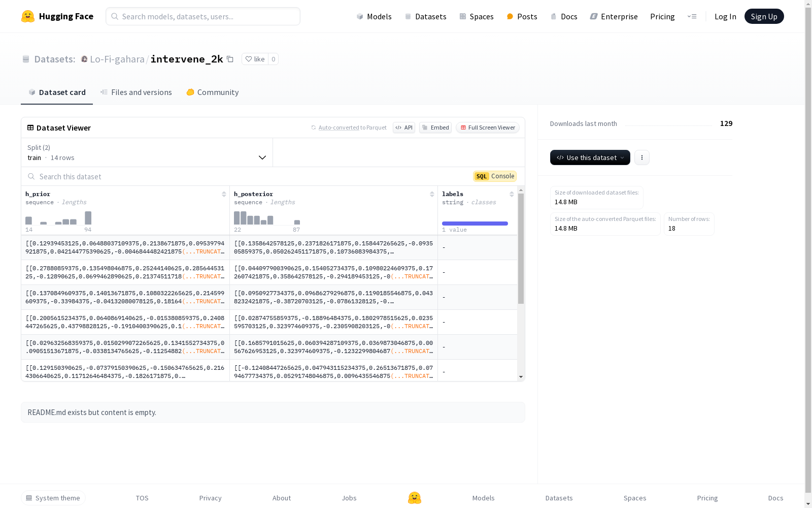
Task: Click the h_prior cell starting 0.27880859375
Action: [x=125, y=272]
